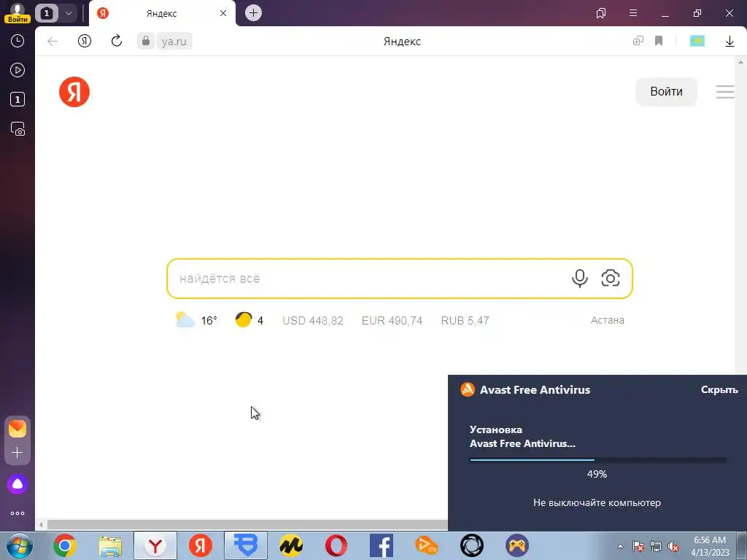Open RUB 5,47 exchange rate
Image resolution: width=747 pixels, height=560 pixels.
pyautogui.click(x=465, y=321)
